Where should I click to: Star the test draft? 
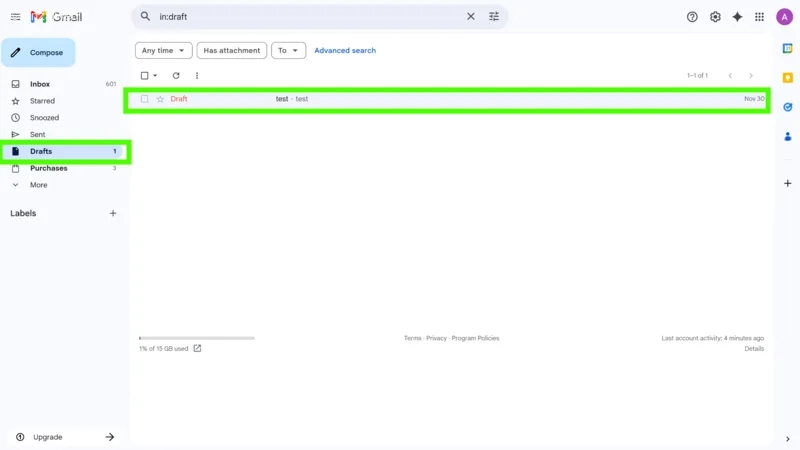tap(160, 99)
